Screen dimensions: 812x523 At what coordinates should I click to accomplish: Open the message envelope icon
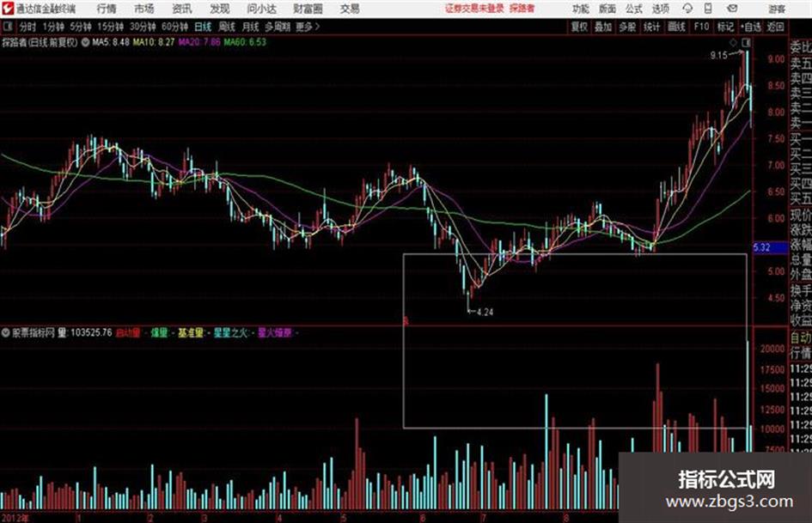(x=732, y=9)
